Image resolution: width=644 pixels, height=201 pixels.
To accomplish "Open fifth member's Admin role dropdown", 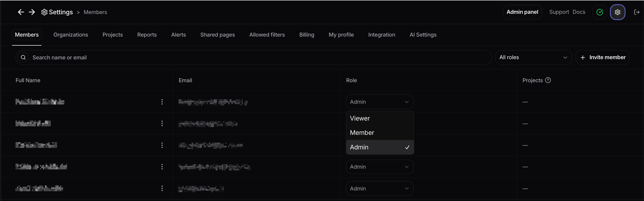I will pos(380,188).
